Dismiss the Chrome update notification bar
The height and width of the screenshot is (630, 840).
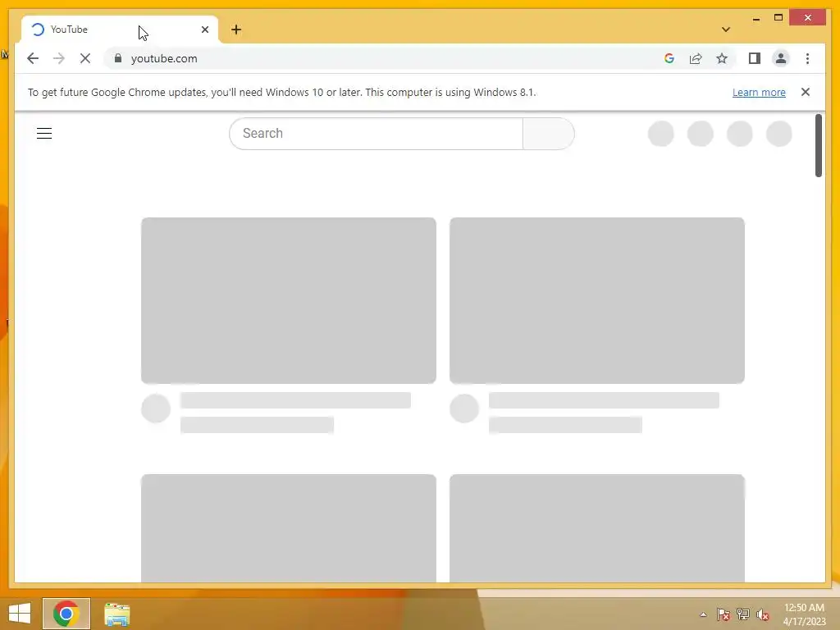806,92
